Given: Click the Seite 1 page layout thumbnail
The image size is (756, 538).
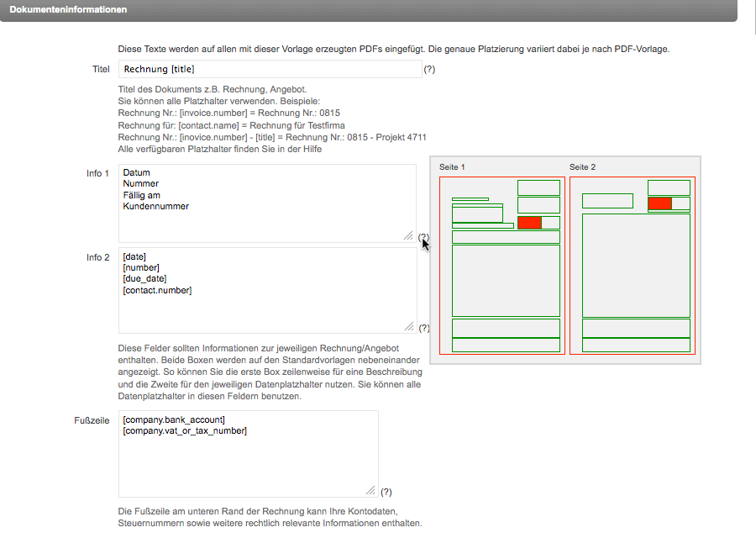Looking at the screenshot, I should [502, 266].
